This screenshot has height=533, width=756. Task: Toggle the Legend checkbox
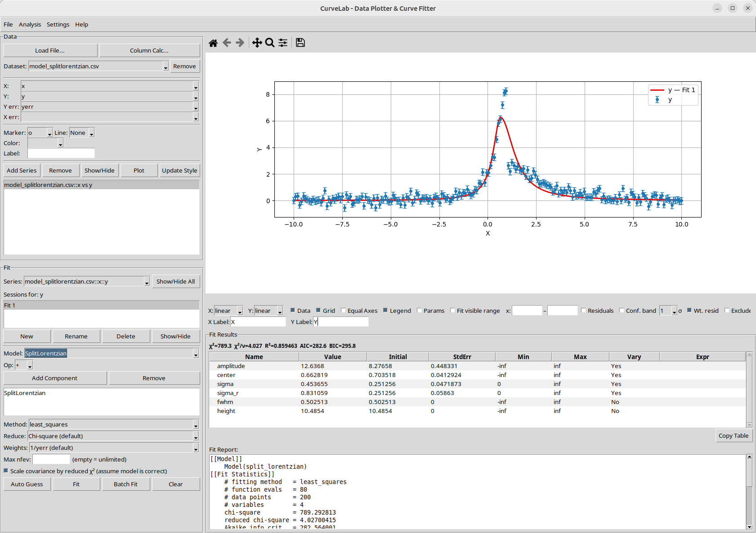385,311
